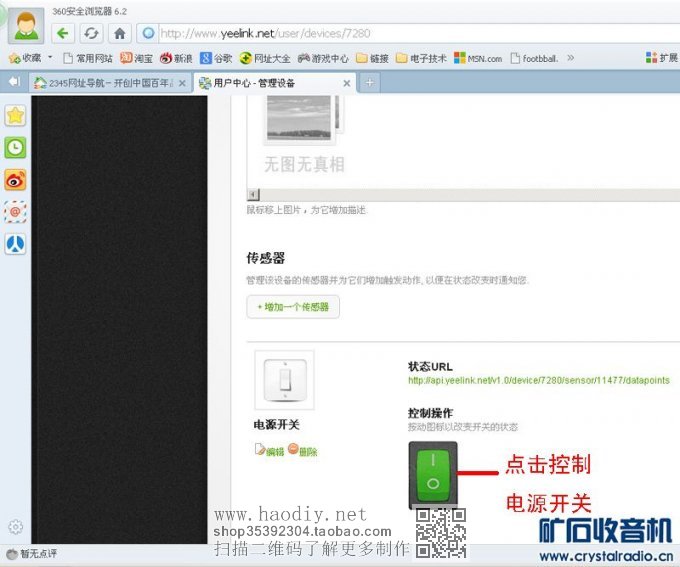
Task: Click the page refresh icon
Action: click(x=91, y=32)
